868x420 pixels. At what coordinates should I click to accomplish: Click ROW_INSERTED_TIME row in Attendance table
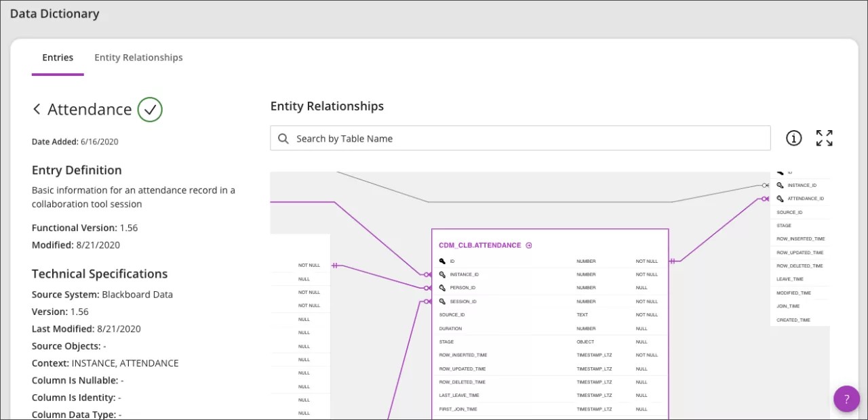point(463,355)
